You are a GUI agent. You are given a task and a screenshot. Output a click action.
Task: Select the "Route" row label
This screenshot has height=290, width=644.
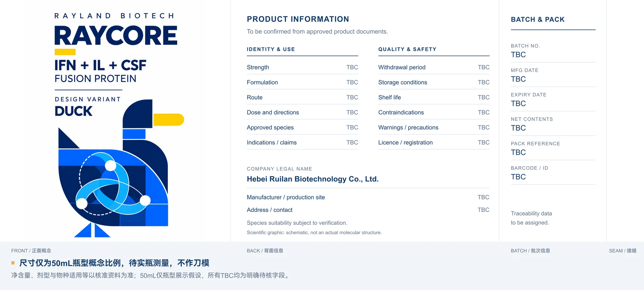[255, 97]
